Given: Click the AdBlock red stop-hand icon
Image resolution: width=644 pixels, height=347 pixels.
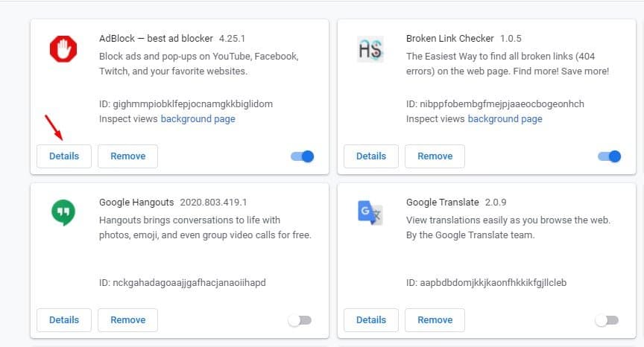Looking at the screenshot, I should (63, 49).
